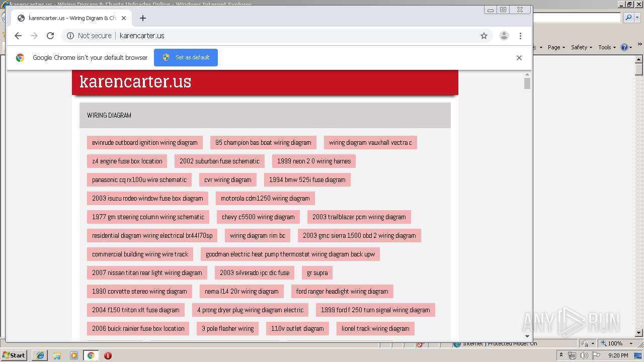Screen dimensions: 644x362
Task: Close the karencarter.us tab
Action: [124, 18]
